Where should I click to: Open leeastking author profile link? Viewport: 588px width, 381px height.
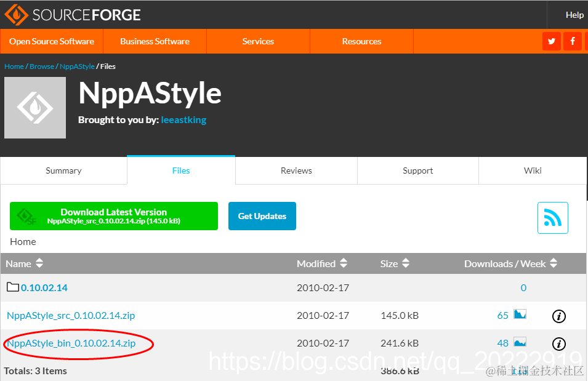click(x=183, y=120)
